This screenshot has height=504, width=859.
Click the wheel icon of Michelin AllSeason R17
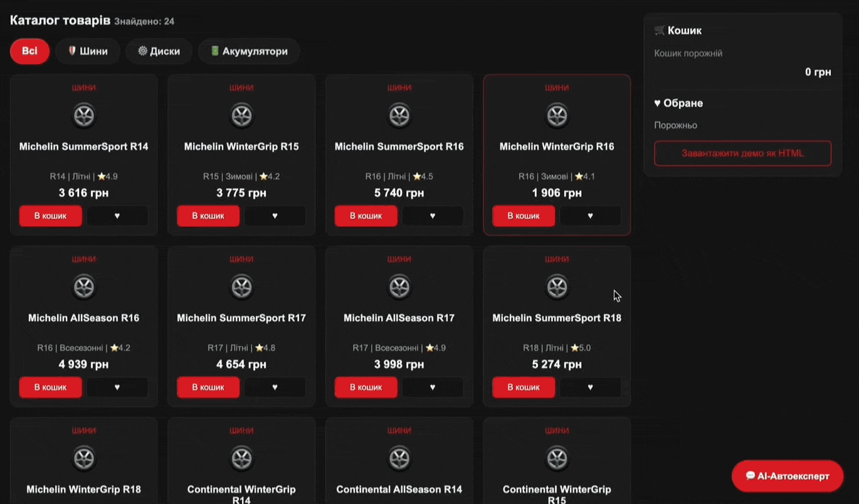coord(399,287)
